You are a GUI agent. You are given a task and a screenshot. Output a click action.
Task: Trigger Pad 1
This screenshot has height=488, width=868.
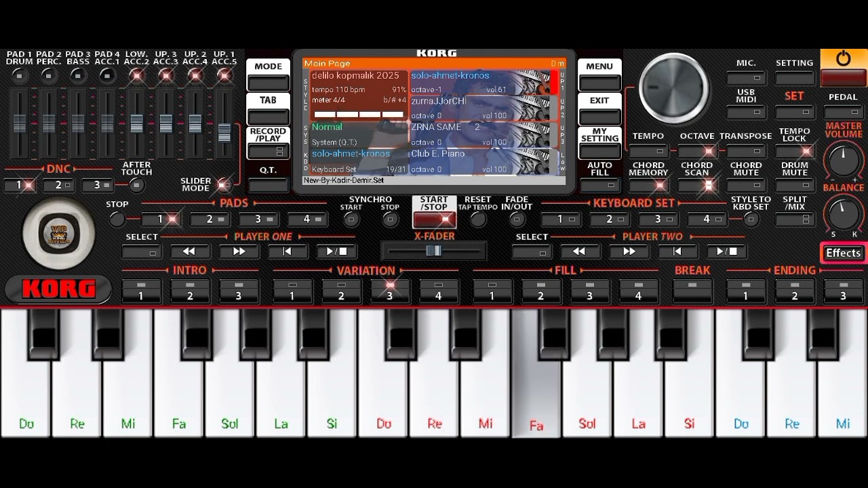[161, 219]
